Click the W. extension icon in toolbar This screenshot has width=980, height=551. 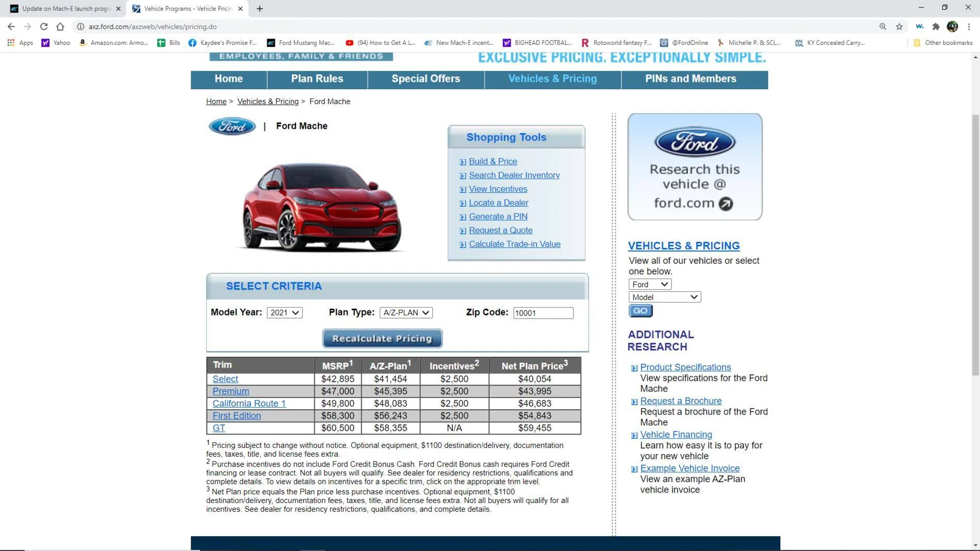919,27
